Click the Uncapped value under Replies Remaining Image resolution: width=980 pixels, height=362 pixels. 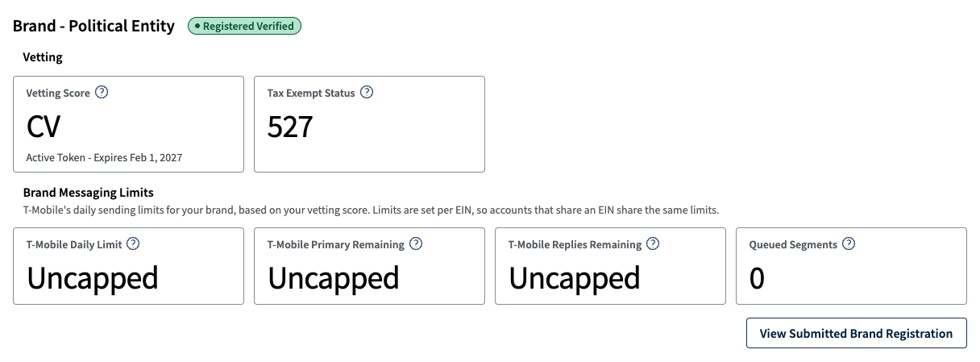coord(575,278)
